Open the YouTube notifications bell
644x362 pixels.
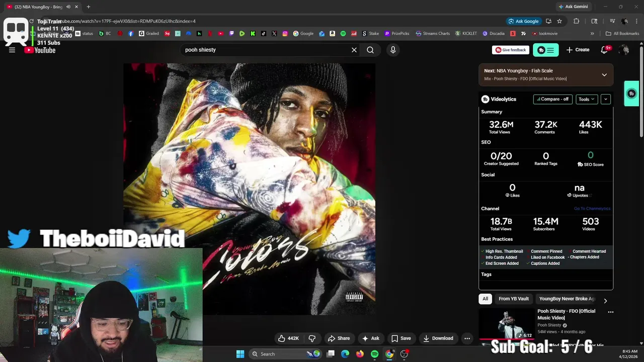click(x=605, y=50)
